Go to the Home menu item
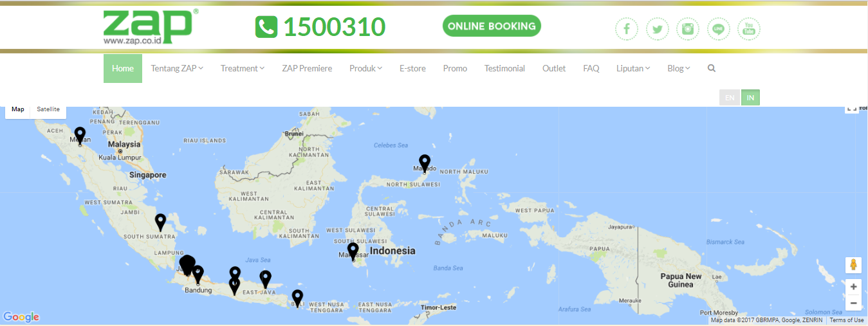Viewport: 868px width, 326px height. tap(123, 68)
